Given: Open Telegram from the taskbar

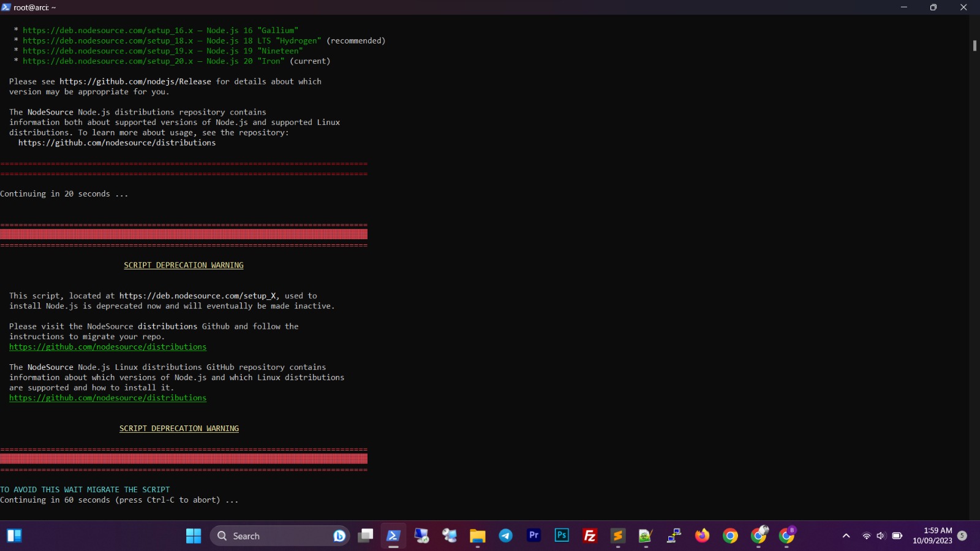Looking at the screenshot, I should click(505, 536).
